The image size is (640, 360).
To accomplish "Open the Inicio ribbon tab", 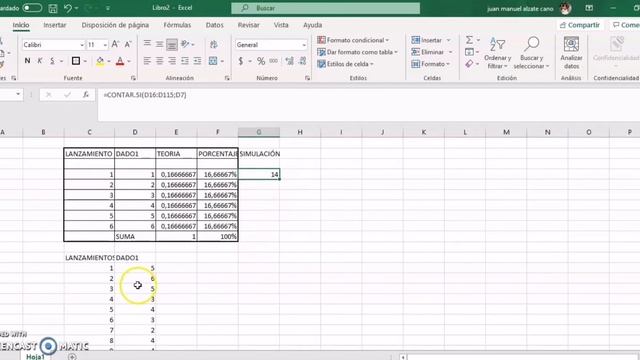I will (21, 25).
